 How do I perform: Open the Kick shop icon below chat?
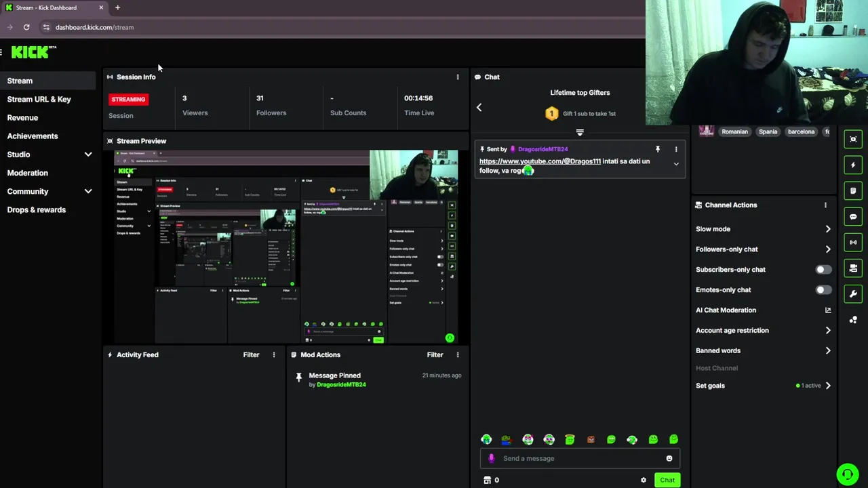(487, 480)
